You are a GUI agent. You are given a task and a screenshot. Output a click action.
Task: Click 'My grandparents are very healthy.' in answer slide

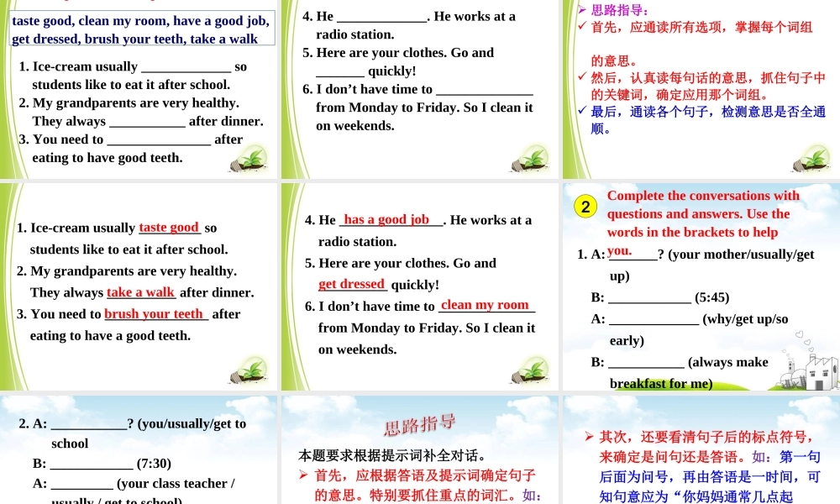point(134,271)
